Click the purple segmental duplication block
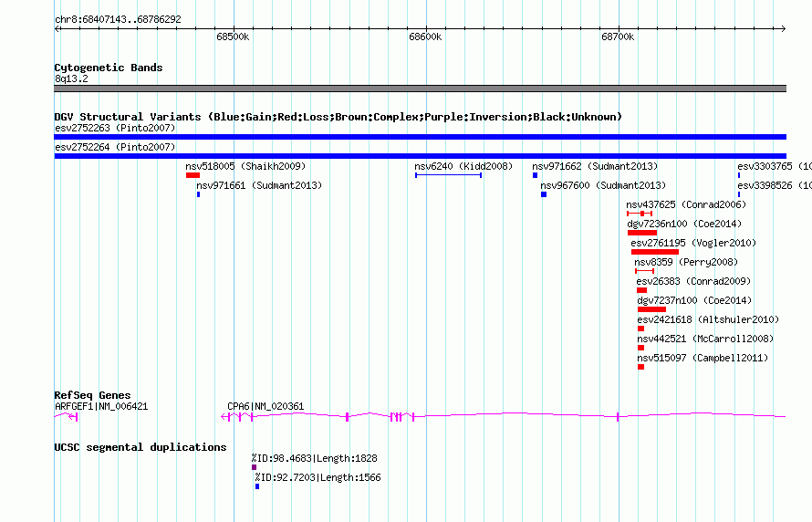The height and width of the screenshot is (522, 812). click(x=254, y=467)
